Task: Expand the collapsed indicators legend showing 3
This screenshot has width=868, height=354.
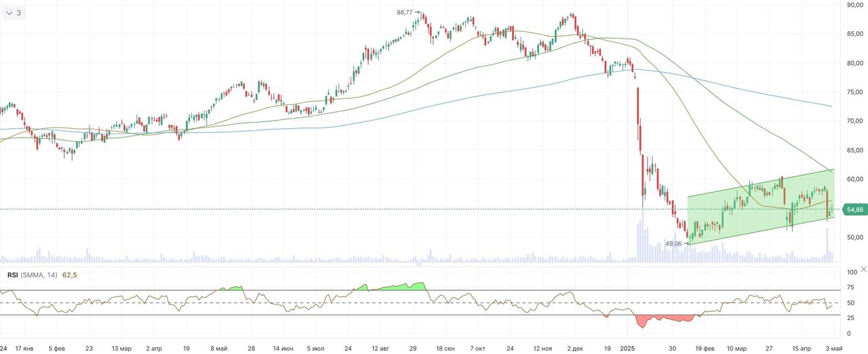Action: 14,13
